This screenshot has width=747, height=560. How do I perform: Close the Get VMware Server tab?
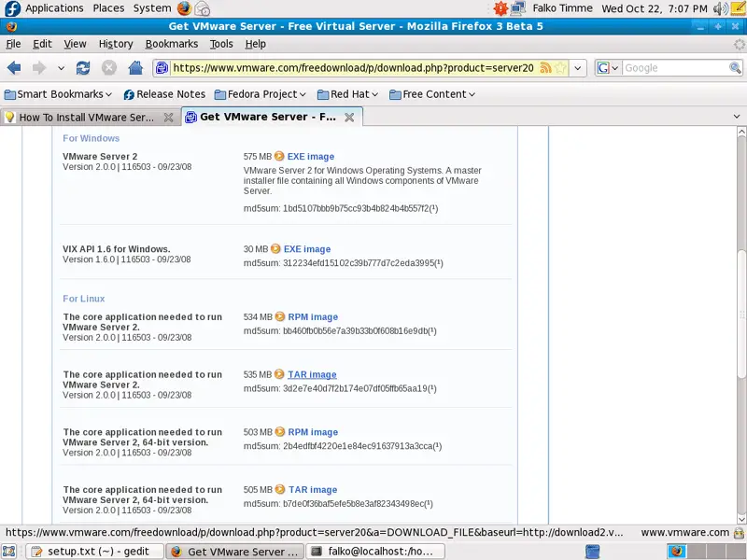point(349,118)
